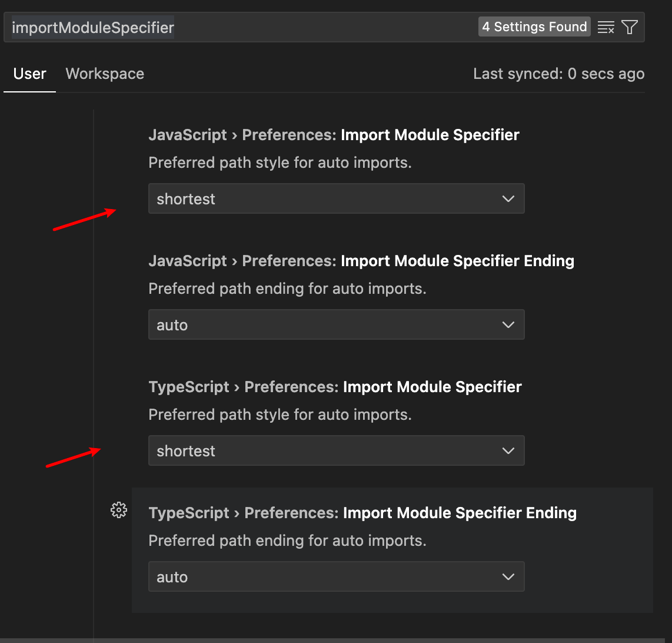Select the JavaScript Import Module Specifier Ending setting title
This screenshot has width=672, height=643.
coord(361,261)
